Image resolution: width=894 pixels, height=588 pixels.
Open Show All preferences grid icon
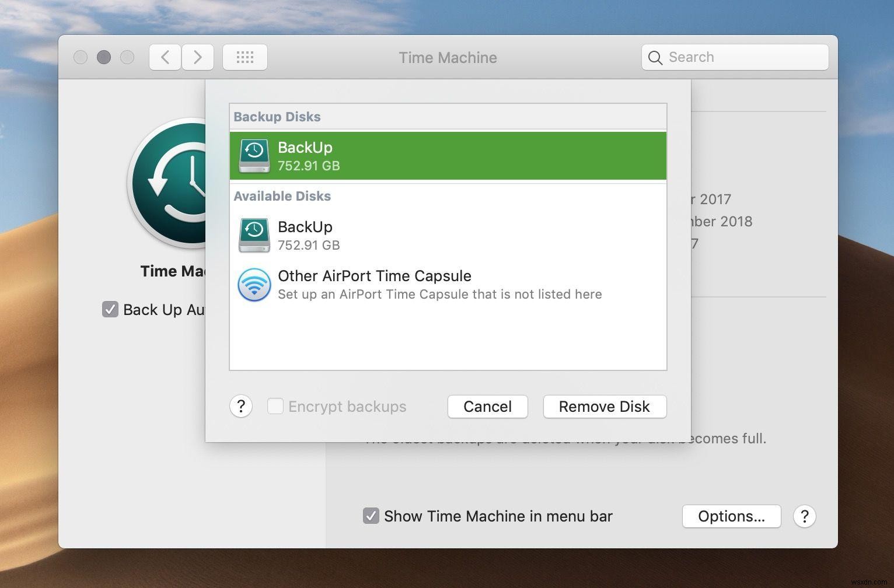(245, 57)
